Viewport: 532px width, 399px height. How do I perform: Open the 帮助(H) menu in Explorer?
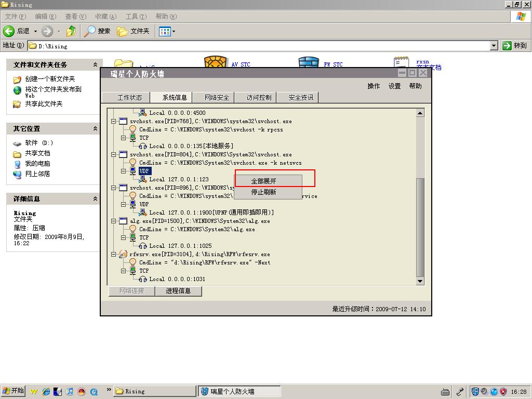click(166, 16)
